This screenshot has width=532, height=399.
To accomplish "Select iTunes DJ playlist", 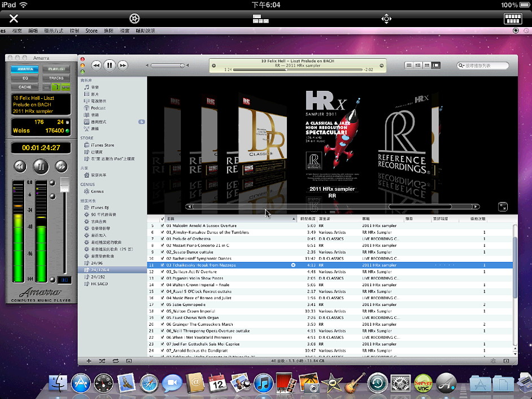I will 99,208.
